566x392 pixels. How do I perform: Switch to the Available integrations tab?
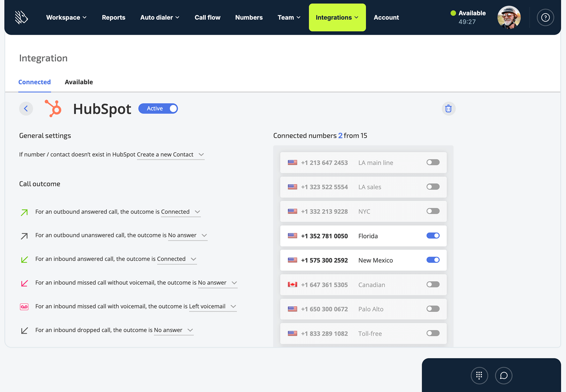point(79,82)
